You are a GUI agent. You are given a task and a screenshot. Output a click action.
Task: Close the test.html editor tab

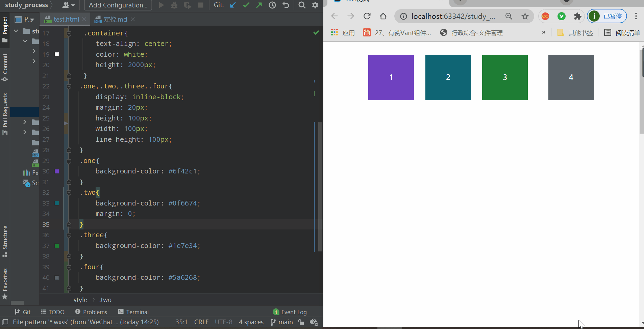pyautogui.click(x=84, y=19)
